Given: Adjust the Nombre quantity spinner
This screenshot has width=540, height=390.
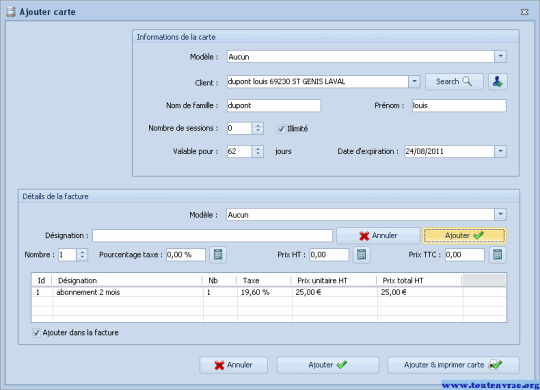Looking at the screenshot, I should click(x=82, y=255).
